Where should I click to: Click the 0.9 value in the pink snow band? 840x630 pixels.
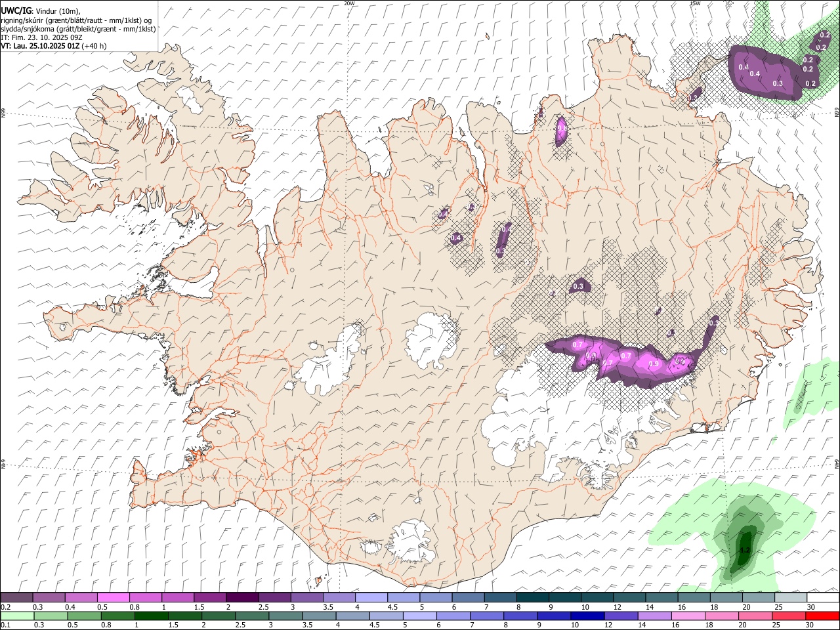pyautogui.click(x=654, y=364)
